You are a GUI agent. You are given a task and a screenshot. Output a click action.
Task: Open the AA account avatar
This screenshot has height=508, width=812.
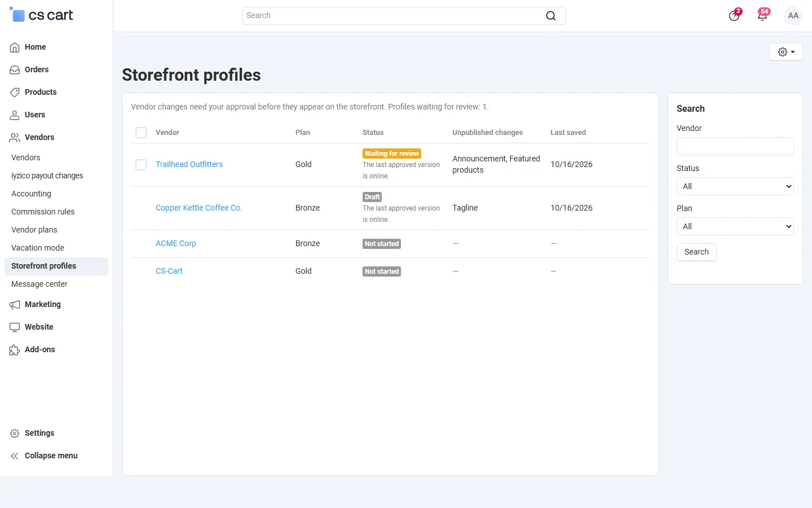[x=793, y=16]
